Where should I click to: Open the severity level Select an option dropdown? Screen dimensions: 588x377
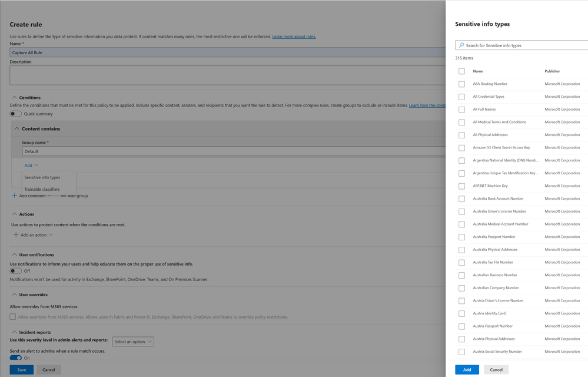133,342
